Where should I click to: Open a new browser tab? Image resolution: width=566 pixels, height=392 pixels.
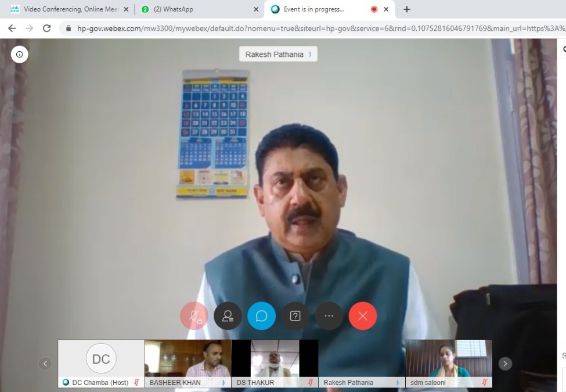click(407, 9)
